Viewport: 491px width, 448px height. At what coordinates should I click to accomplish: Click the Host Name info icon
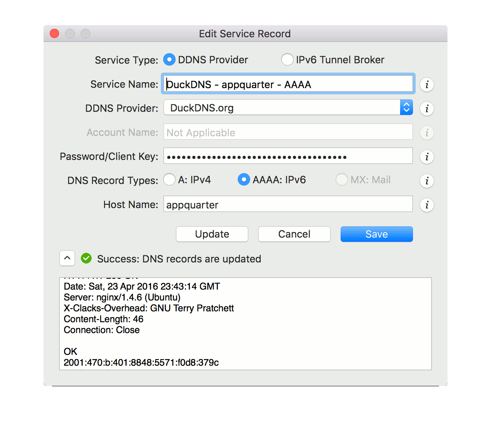(427, 205)
